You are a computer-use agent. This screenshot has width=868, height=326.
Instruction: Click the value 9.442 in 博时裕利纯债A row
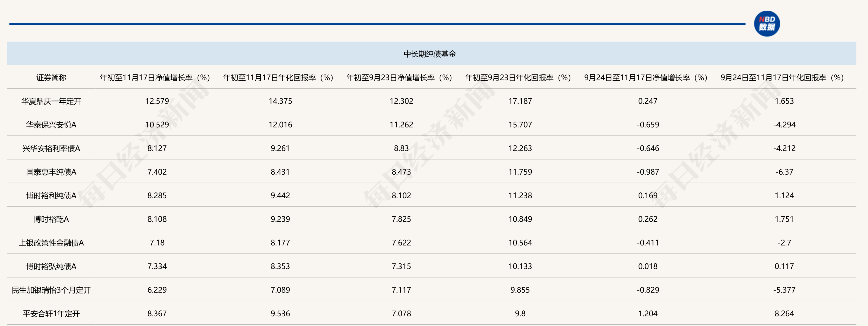pos(280,195)
